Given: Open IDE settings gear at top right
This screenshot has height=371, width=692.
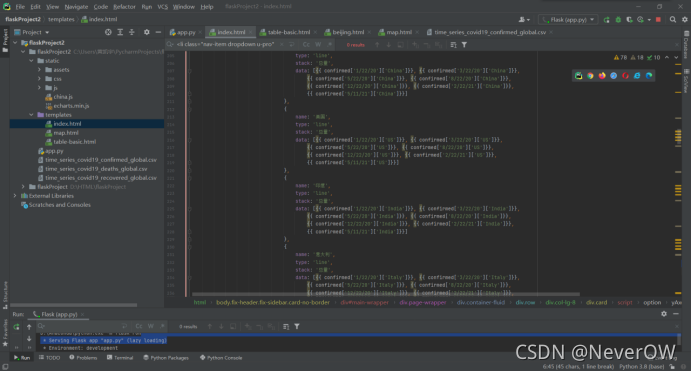Looking at the screenshot, I should [x=685, y=20].
